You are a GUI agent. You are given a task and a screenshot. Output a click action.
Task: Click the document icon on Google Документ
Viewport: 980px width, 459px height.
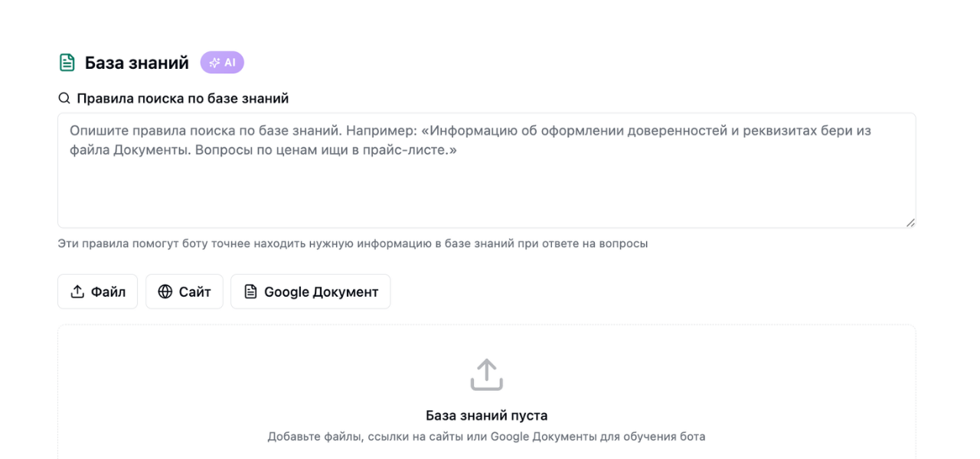pyautogui.click(x=250, y=291)
